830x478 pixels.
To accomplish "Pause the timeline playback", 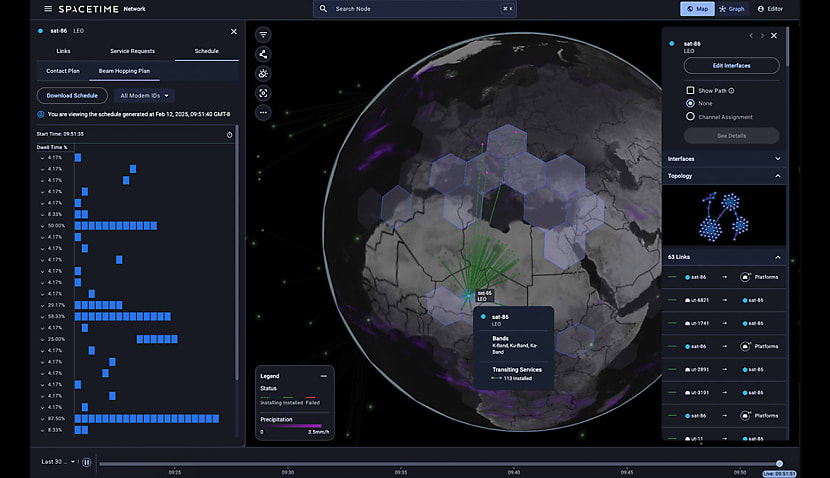I will (87, 462).
